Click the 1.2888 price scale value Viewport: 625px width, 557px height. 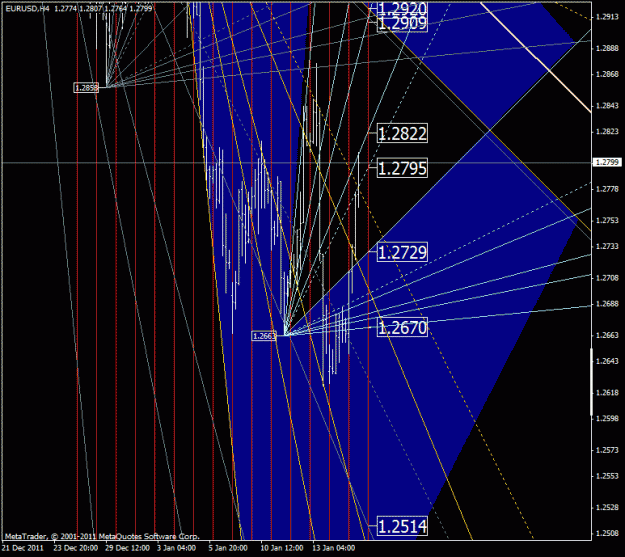pos(607,48)
